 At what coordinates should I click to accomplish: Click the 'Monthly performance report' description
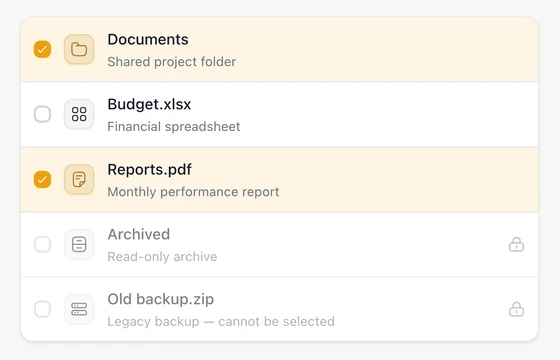click(193, 192)
